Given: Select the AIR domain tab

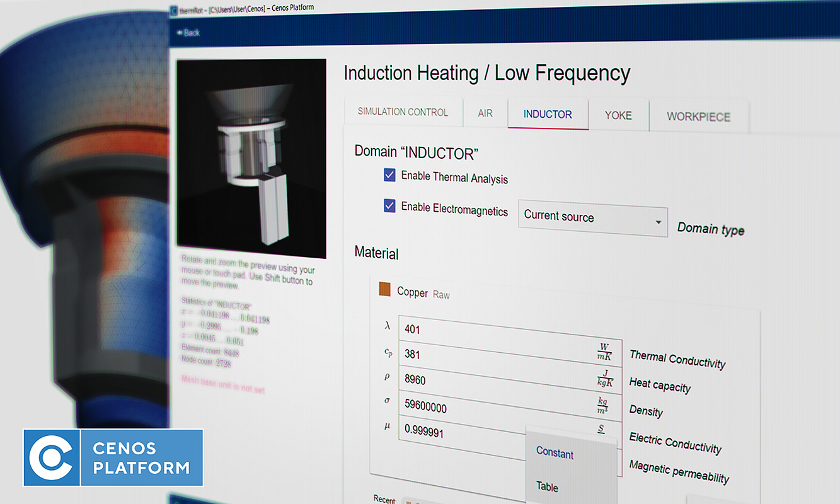Looking at the screenshot, I should pyautogui.click(x=485, y=113).
